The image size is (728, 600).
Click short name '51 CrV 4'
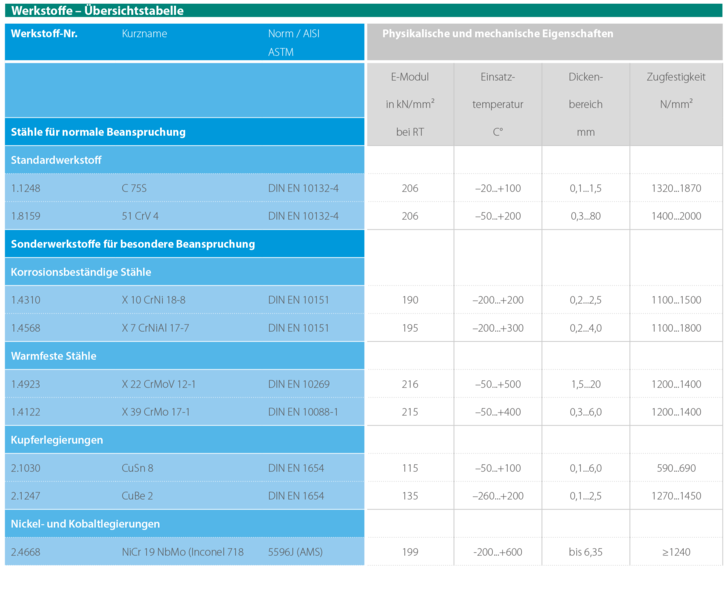pos(140,216)
